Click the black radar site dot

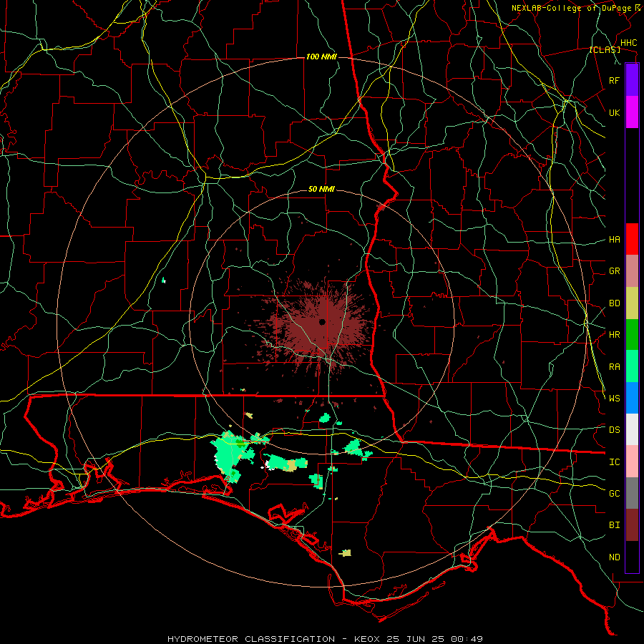[322, 321]
